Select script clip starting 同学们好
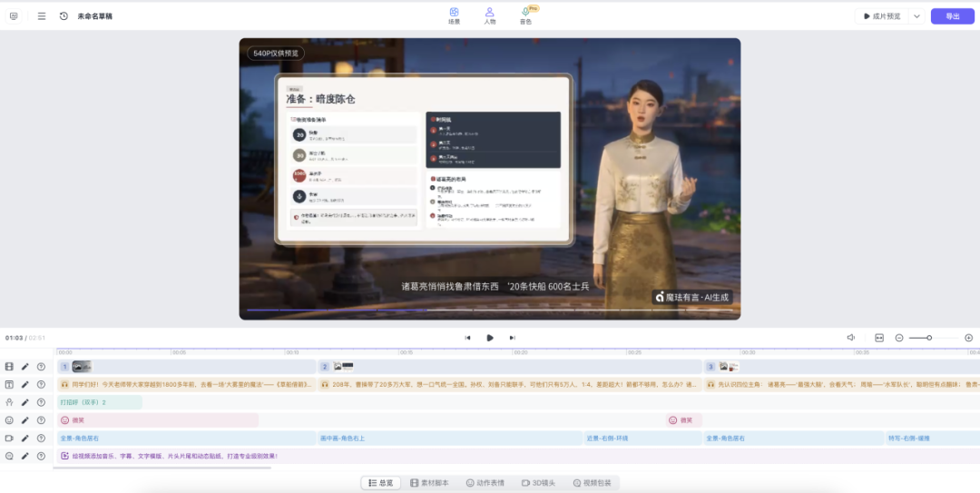Viewport: 980px width, 493px height. coord(186,385)
